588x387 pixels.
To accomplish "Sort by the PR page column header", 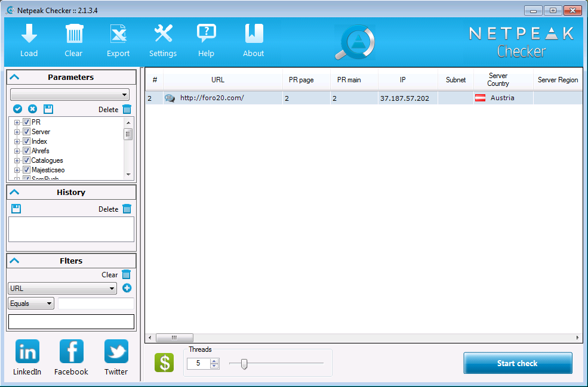I will click(x=306, y=80).
